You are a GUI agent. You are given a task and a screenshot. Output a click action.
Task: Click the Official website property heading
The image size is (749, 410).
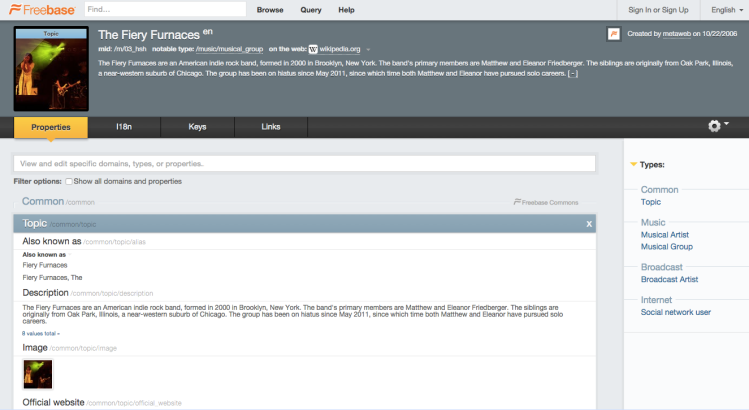tap(54, 402)
